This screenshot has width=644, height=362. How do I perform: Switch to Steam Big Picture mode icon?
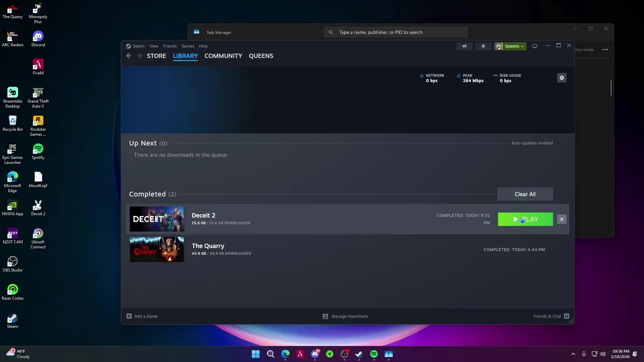tap(534, 46)
